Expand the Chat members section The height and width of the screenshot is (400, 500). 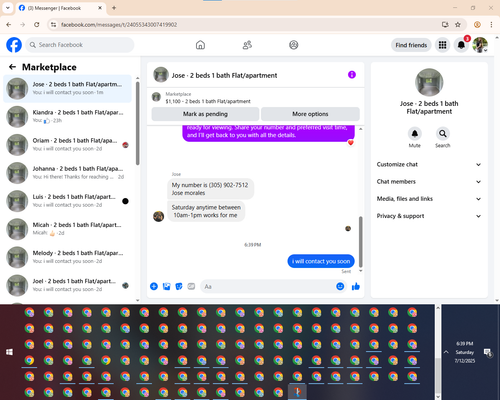[429, 182]
